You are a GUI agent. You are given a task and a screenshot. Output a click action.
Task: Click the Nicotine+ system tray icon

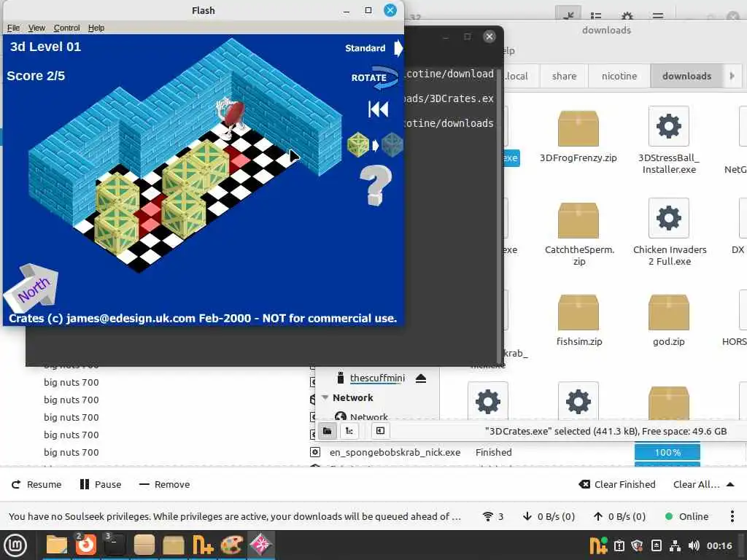[x=599, y=545]
